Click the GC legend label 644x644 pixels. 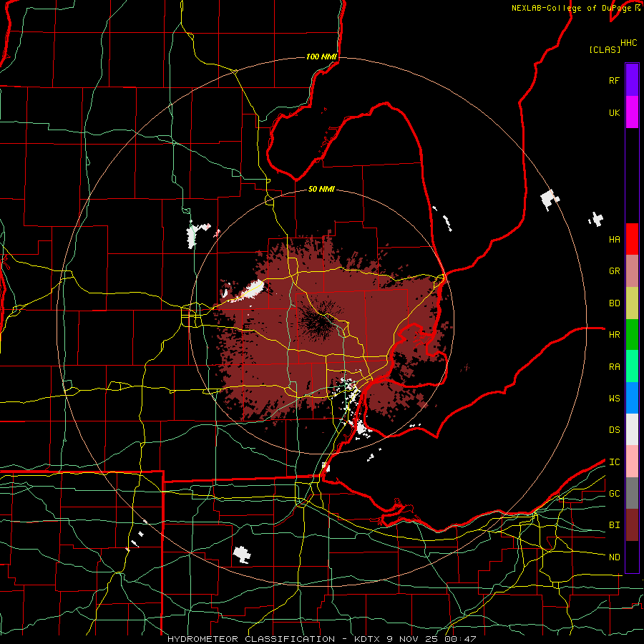click(614, 494)
